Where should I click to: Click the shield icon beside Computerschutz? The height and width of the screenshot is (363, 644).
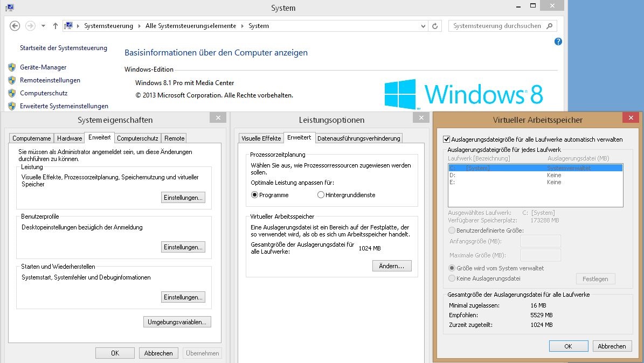(x=12, y=93)
